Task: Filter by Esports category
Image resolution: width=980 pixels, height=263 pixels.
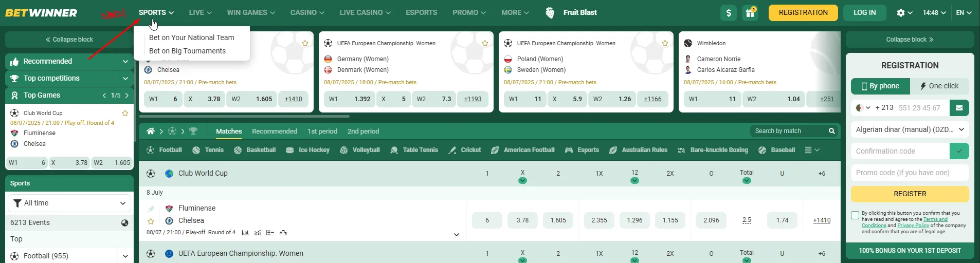Action: pyautogui.click(x=582, y=150)
